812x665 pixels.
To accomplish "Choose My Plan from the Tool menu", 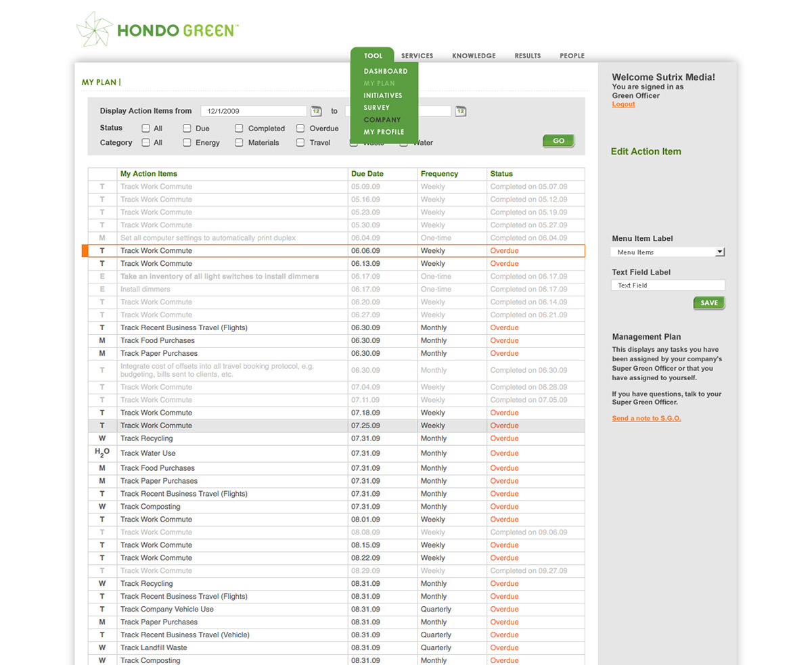I will pos(379,83).
